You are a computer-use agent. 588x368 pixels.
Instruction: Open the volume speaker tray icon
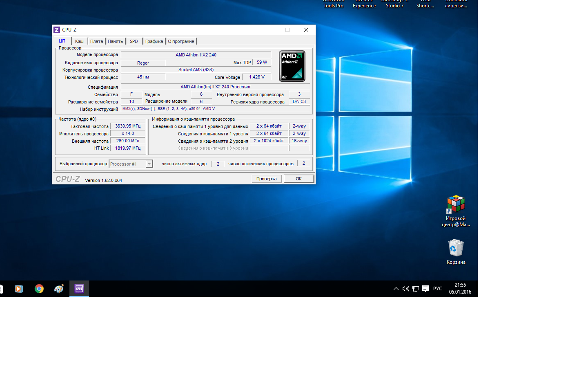(x=405, y=289)
